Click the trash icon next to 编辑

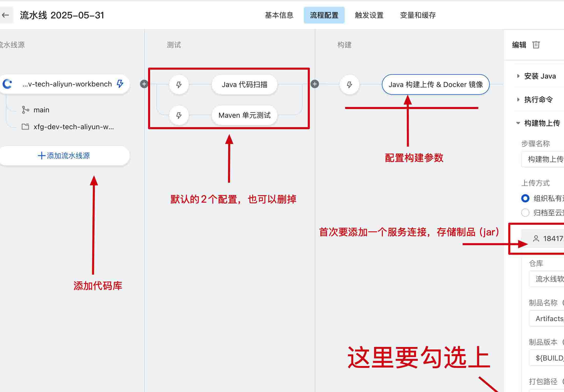pyautogui.click(x=536, y=45)
